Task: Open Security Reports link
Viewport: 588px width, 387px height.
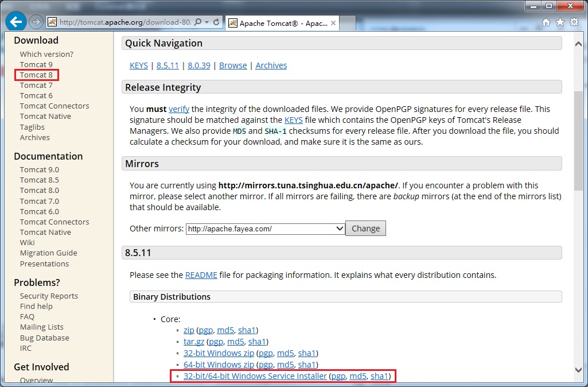Action: pos(49,296)
